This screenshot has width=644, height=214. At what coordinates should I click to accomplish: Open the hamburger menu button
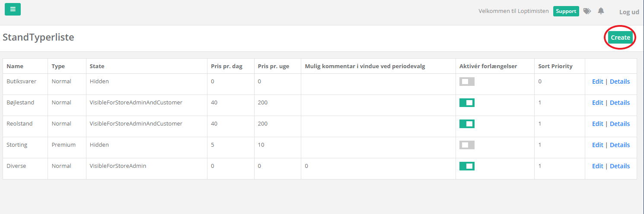point(13,9)
